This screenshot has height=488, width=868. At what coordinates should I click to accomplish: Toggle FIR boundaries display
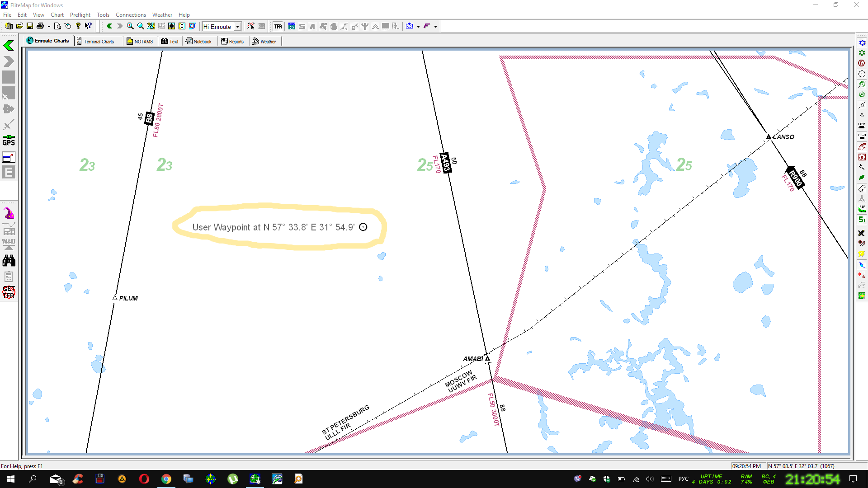pyautogui.click(x=862, y=209)
